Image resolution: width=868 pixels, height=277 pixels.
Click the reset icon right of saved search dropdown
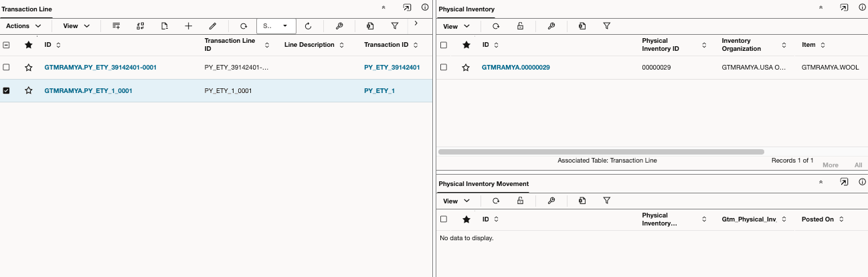[308, 26]
